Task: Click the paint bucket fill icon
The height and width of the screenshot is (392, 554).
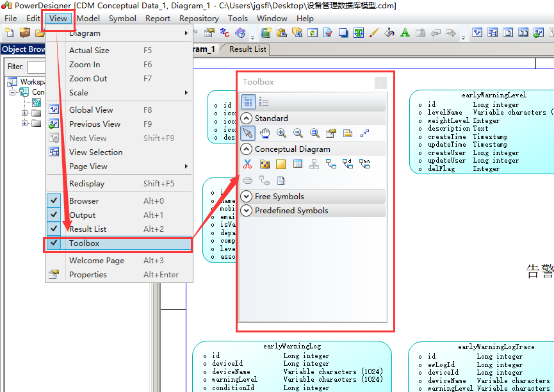Action: [389, 33]
